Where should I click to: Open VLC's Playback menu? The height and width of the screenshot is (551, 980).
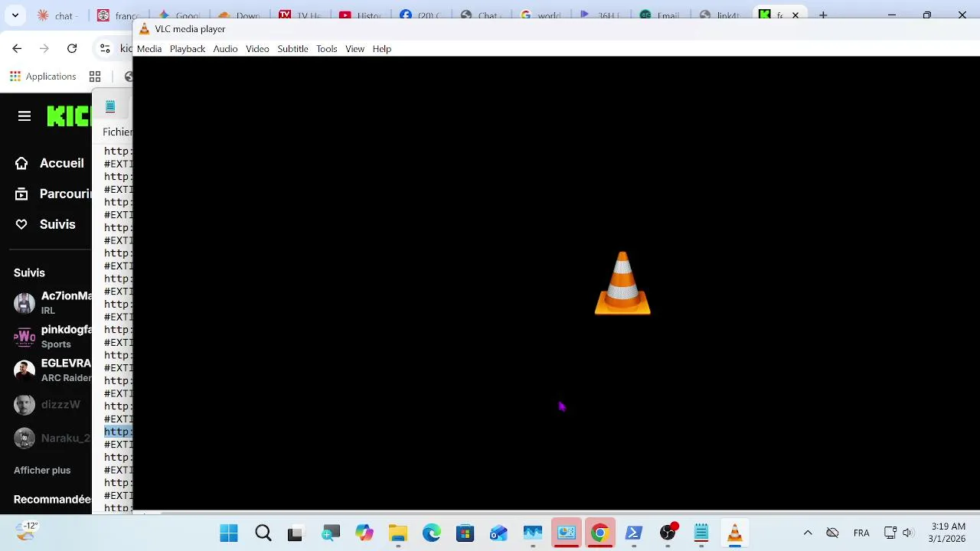[x=188, y=49]
